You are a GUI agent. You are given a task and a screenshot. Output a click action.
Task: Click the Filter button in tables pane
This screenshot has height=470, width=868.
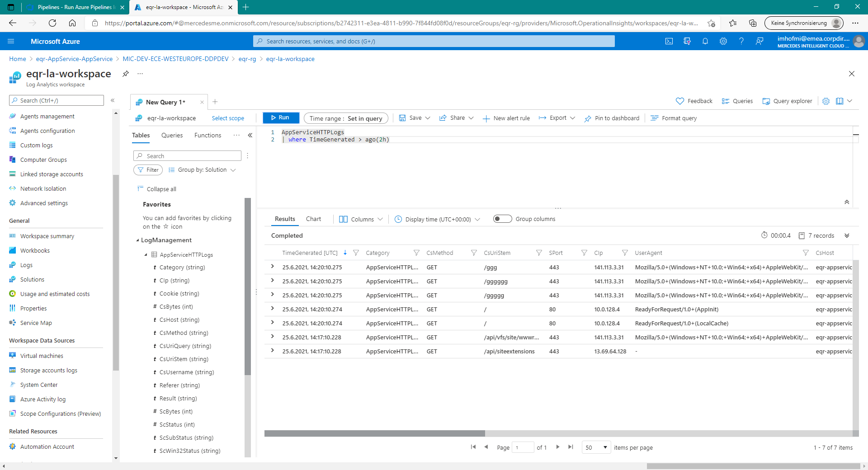point(148,170)
